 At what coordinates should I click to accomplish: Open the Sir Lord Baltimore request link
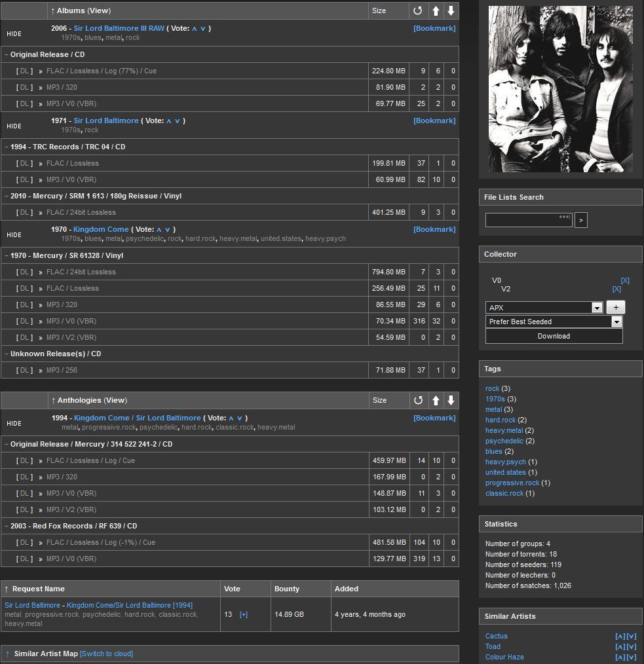[x=130, y=606]
